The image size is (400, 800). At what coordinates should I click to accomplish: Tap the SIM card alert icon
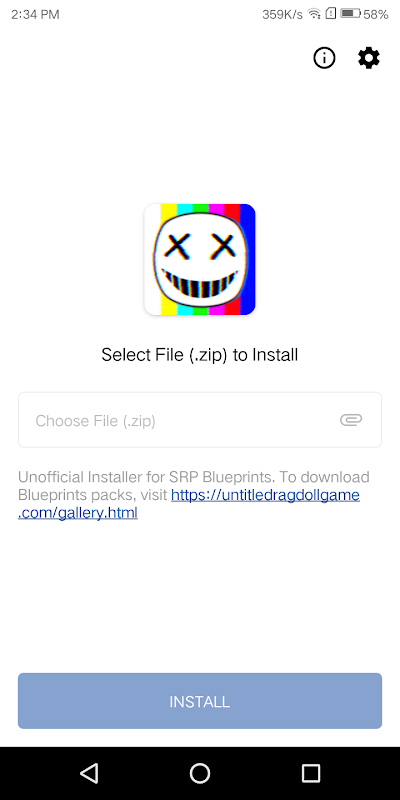tap(331, 14)
